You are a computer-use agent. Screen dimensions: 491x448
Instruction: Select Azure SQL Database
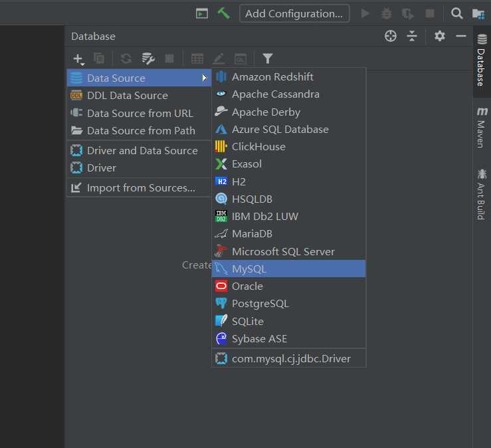tap(289, 129)
